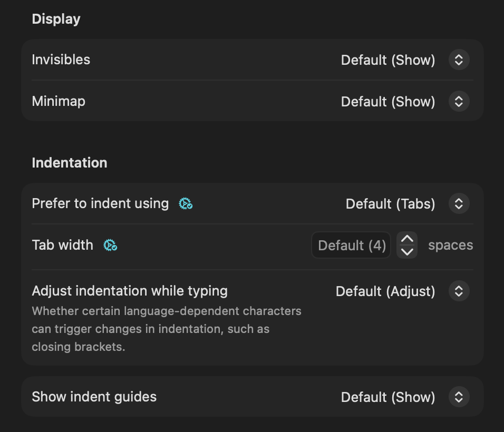This screenshot has height=432, width=504.
Task: Click the Tab width label
Action: tap(63, 245)
